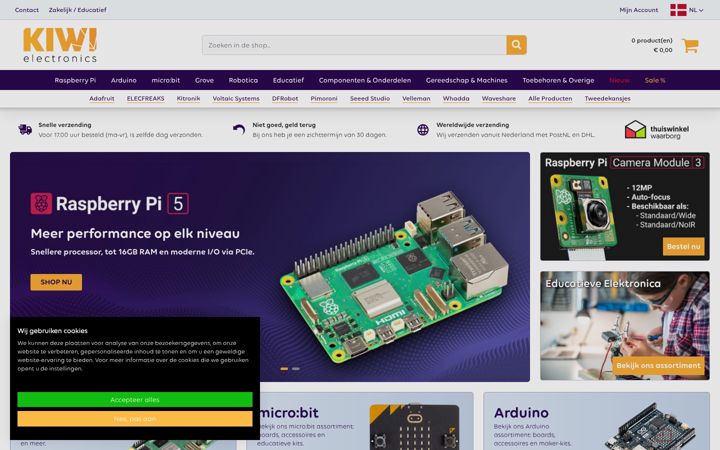Image resolution: width=720 pixels, height=450 pixels.
Task: Go to the Whadda brand link
Action: (456, 99)
